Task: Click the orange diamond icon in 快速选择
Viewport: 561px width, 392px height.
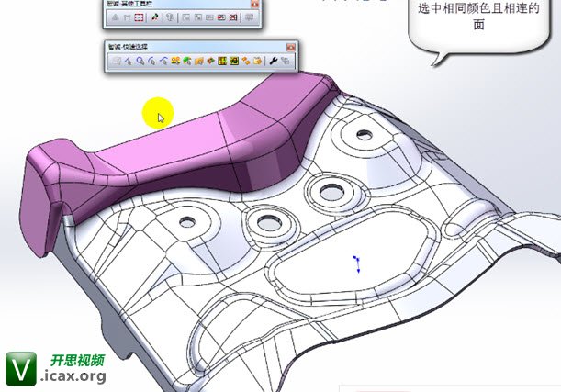Action: [211, 61]
